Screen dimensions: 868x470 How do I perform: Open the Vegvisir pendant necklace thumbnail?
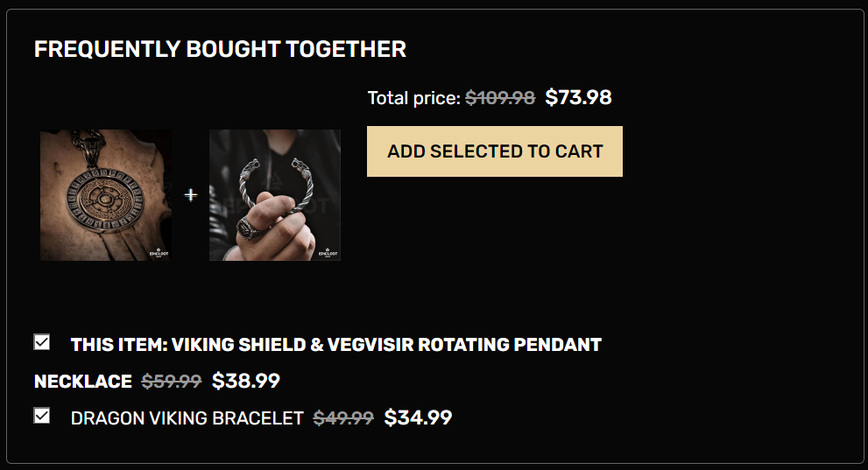105,194
